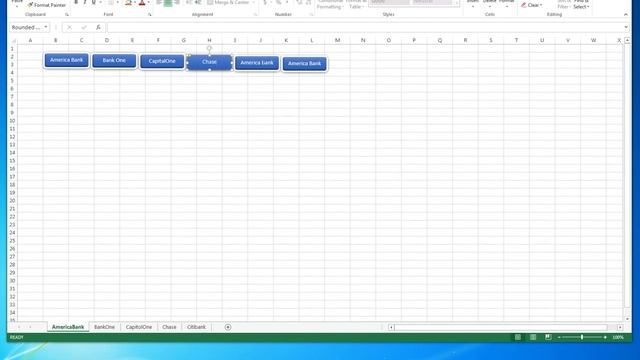Click the horizontal scrollbar left arrow
Image resolution: width=640 pixels, height=360 pixels.
click(391, 327)
